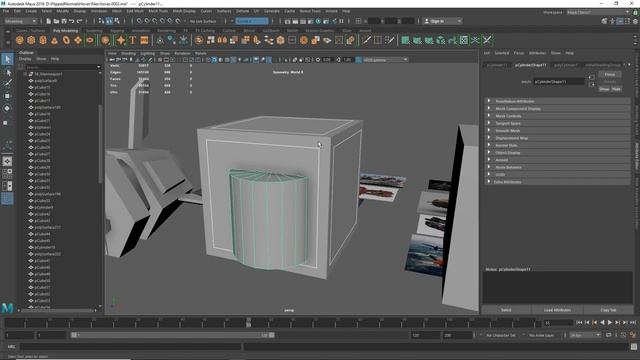Click the Open scene icon in status line
This screenshot has width=640, height=360.
click(x=56, y=21)
